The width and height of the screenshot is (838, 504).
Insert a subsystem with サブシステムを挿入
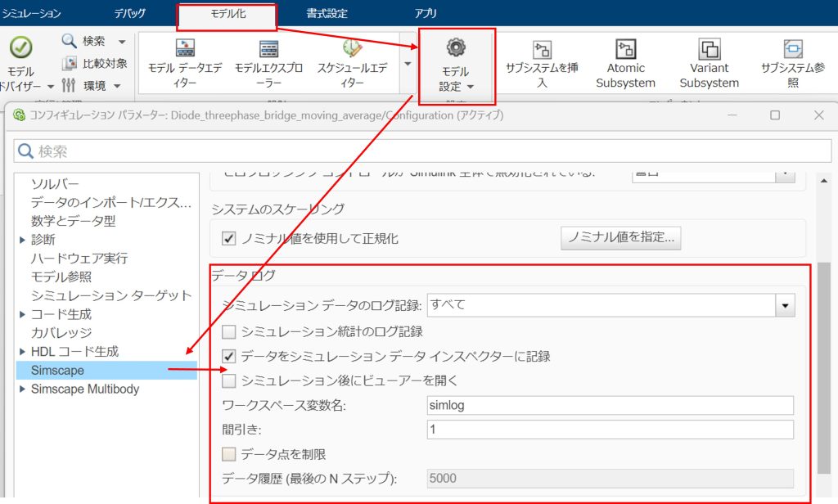(543, 49)
